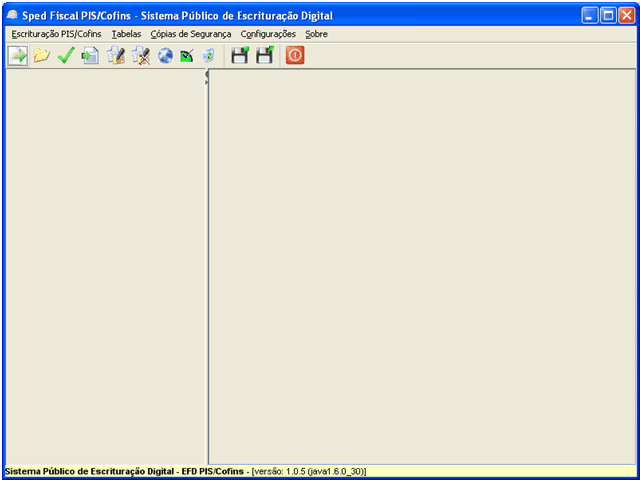Maximize the Sped Fiscal PIS/Cofins window
The image size is (640, 480).
pos(608,16)
